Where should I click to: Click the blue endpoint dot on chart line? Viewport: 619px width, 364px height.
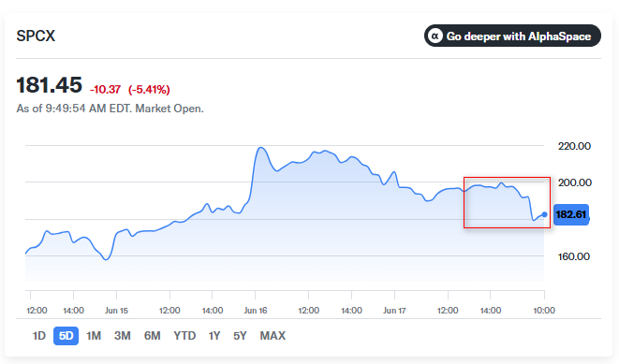pos(544,214)
